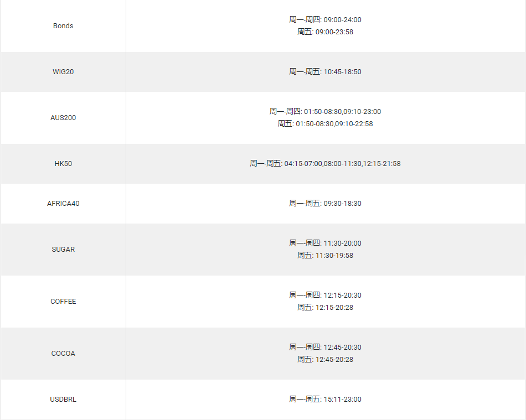
Task: Click AFRICA40 trading hours 09:30-18:30
Action: point(325,204)
